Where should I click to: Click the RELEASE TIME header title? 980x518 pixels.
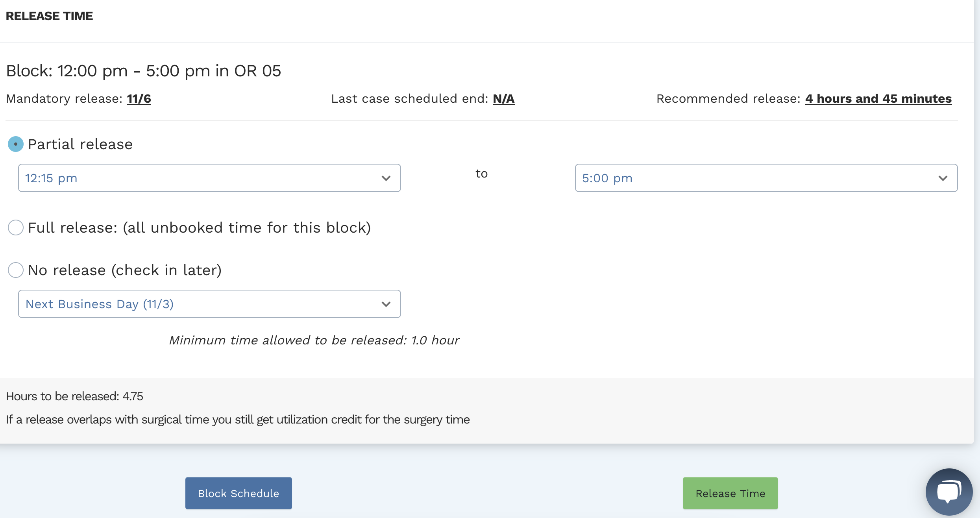point(49,16)
